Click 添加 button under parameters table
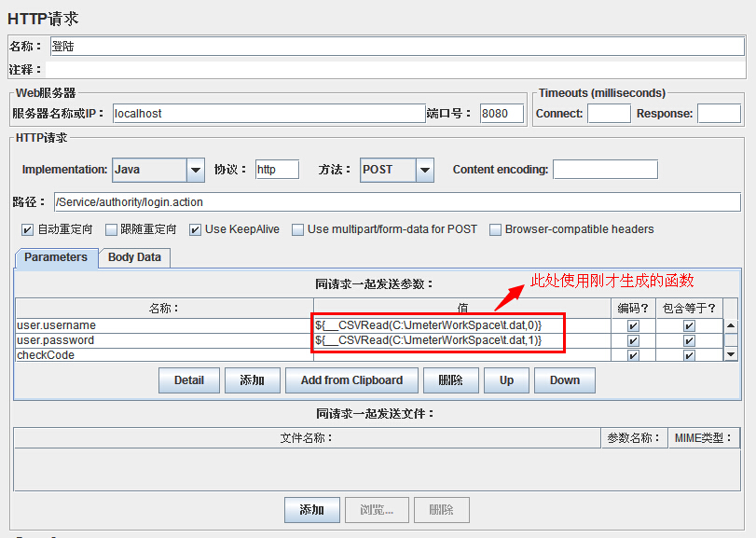 pyautogui.click(x=253, y=380)
